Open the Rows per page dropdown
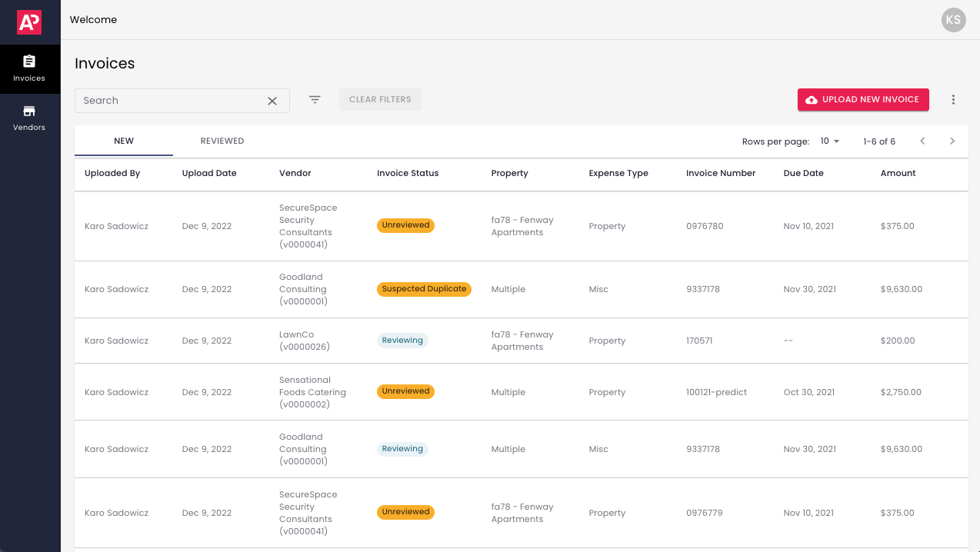This screenshot has width=980, height=552. [x=827, y=141]
